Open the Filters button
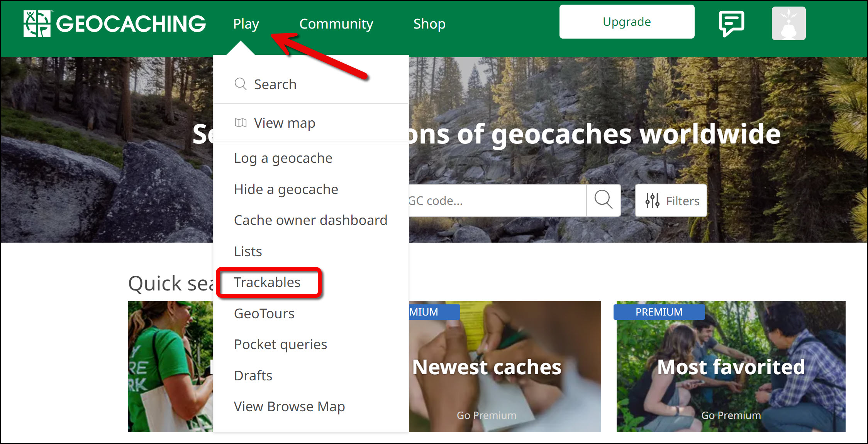 click(x=671, y=201)
